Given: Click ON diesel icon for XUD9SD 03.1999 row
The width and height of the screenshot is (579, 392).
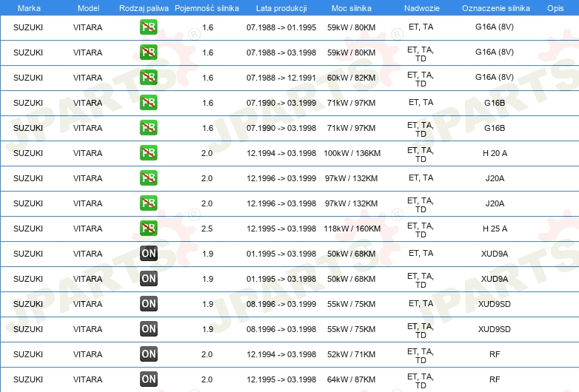Looking at the screenshot, I should click(x=148, y=304).
